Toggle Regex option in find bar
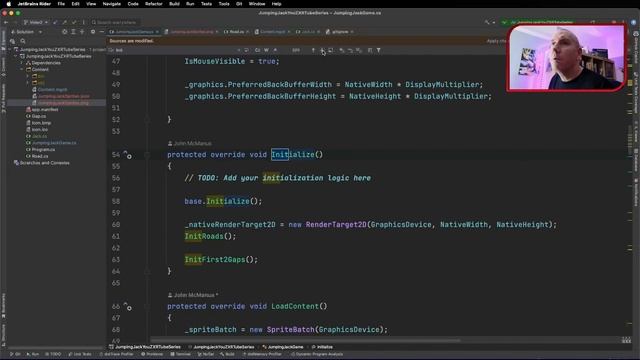Viewport: 640px width, 360px height. click(x=275, y=50)
